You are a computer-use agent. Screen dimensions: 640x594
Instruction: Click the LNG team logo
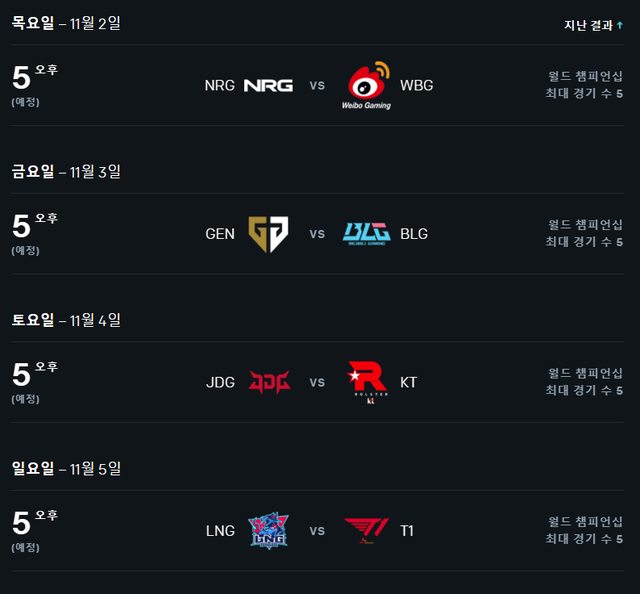[x=268, y=530]
